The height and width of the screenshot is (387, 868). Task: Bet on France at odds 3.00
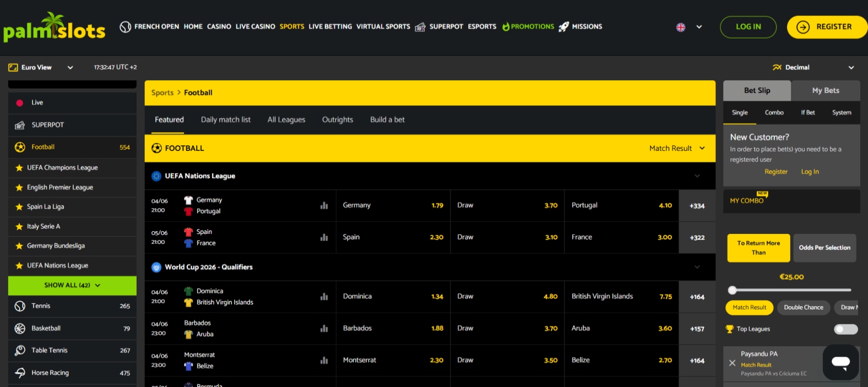(x=621, y=237)
